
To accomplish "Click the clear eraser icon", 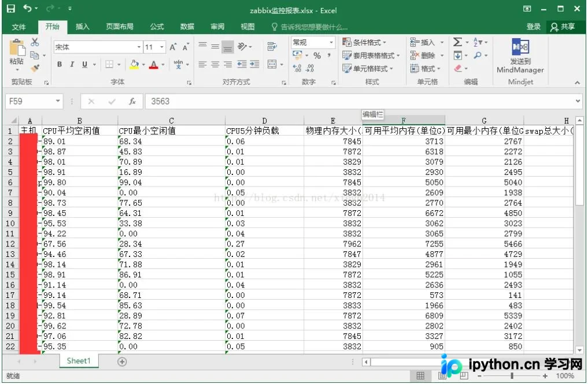I will 458,69.
